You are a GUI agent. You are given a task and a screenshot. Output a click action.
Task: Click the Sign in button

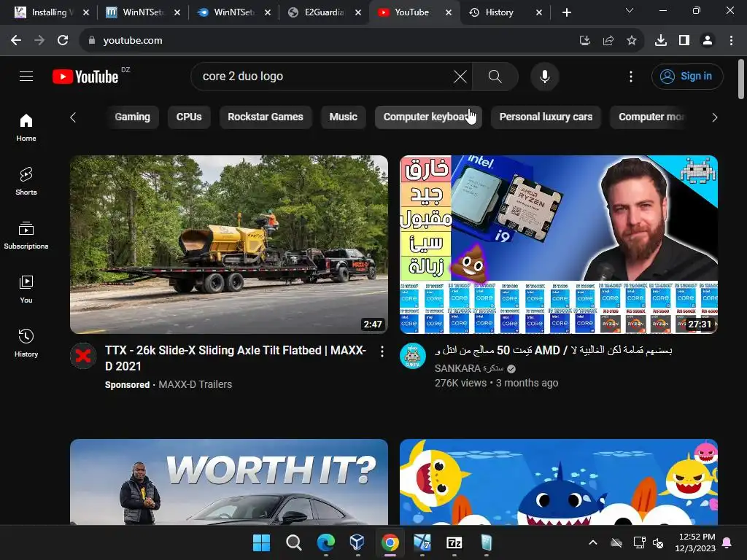tap(687, 76)
